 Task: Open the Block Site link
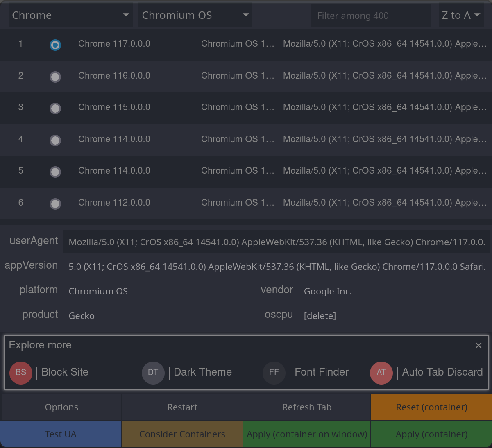click(65, 372)
